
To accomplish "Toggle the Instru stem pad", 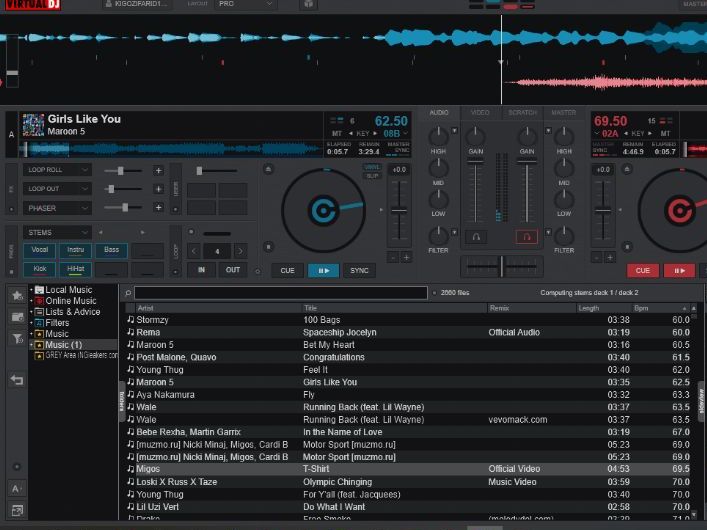I will tap(75, 250).
